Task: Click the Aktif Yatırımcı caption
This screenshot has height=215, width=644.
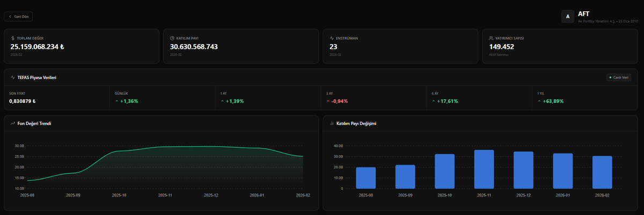Action: tap(499, 55)
